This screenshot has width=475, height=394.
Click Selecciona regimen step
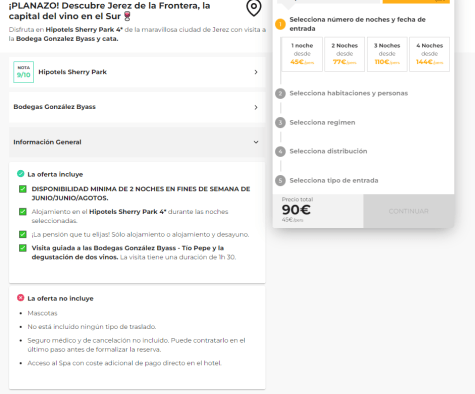(322, 122)
